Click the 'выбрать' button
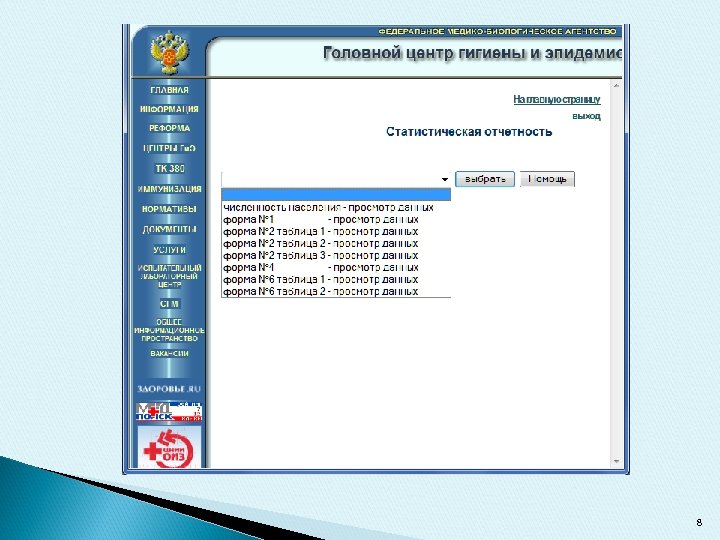This screenshot has height=540, width=720. (x=485, y=179)
